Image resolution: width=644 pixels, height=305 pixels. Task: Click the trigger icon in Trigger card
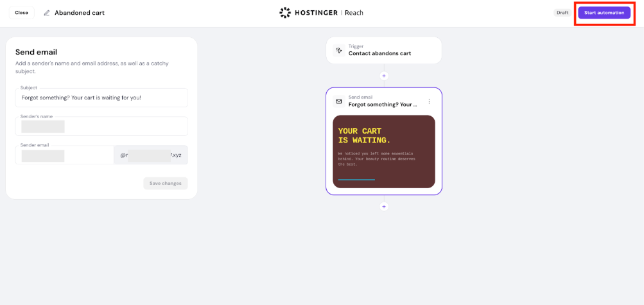339,50
